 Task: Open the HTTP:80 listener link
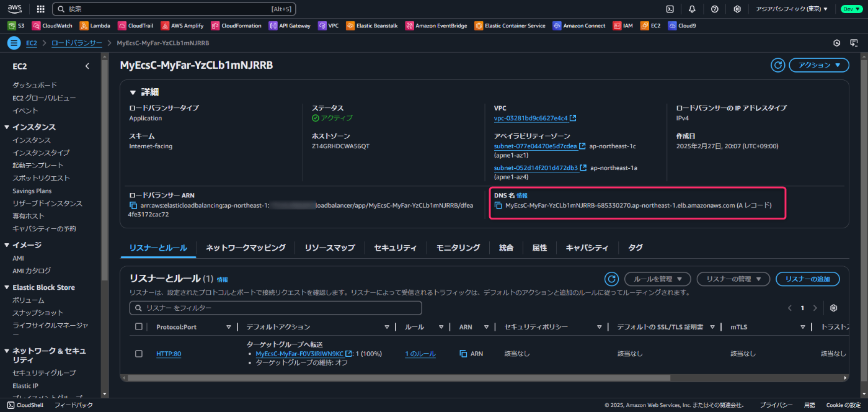[x=169, y=354]
